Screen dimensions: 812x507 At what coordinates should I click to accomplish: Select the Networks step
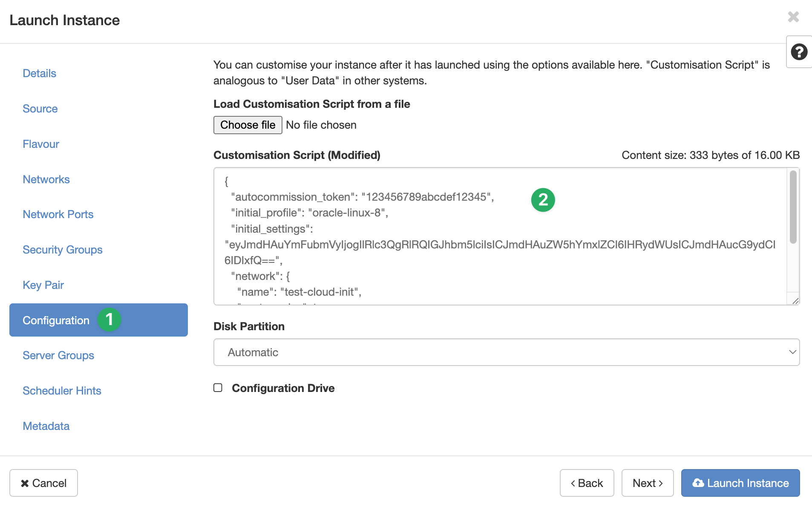point(46,179)
